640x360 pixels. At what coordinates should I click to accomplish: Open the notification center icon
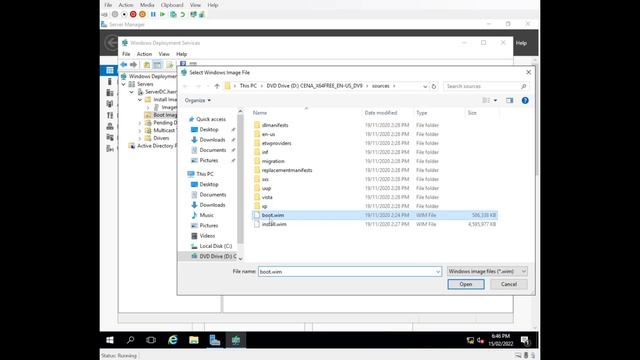tap(525, 340)
